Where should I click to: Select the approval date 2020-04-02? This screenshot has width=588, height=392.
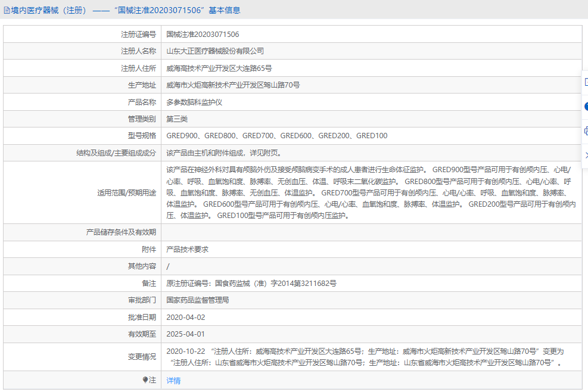click(186, 318)
